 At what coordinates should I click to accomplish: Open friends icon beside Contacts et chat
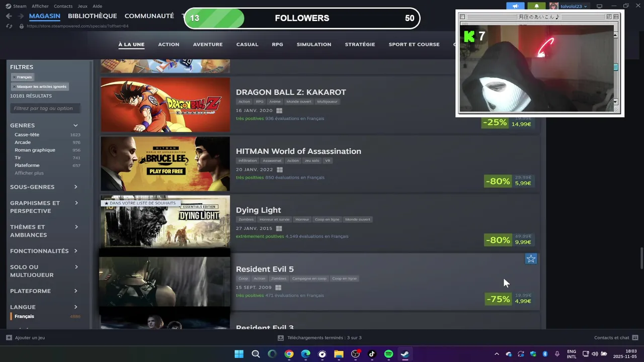tap(635, 337)
